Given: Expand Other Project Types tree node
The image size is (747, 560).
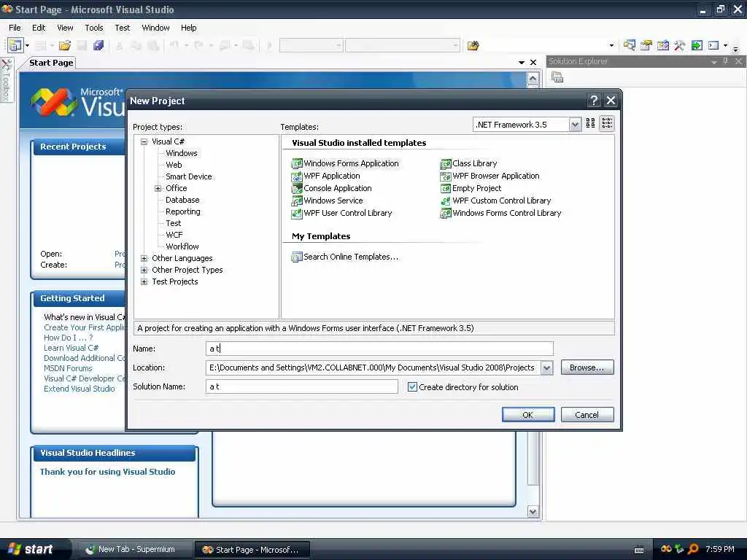Looking at the screenshot, I should click(144, 270).
